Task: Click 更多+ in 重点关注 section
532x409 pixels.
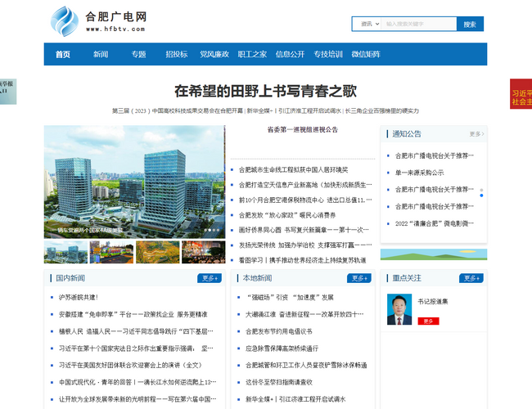Action: coord(471,278)
